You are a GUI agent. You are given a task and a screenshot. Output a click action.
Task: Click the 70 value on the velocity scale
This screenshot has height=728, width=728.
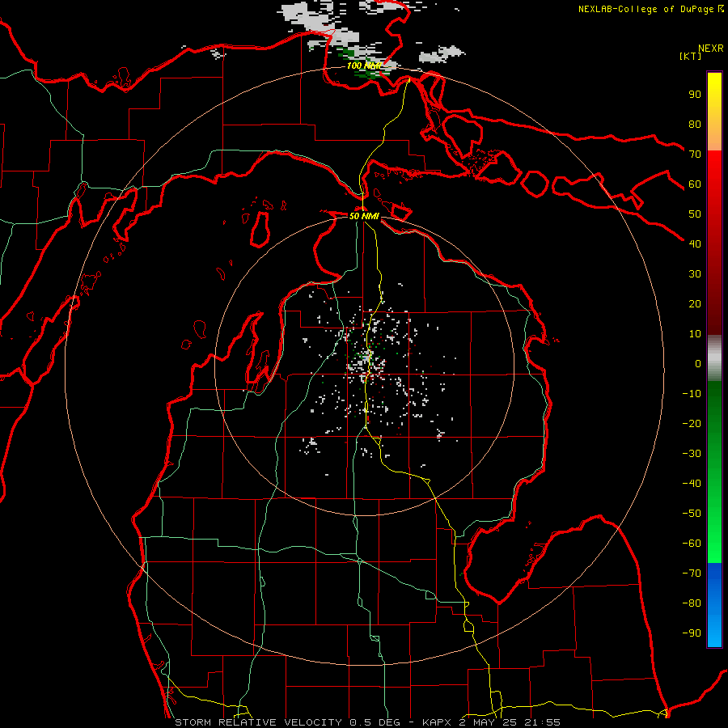695,154
